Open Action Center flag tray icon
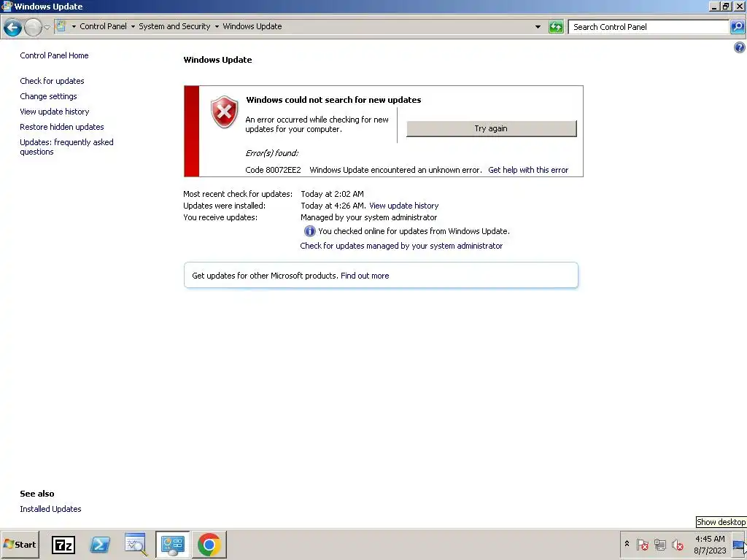This screenshot has height=560, width=747. [x=642, y=544]
